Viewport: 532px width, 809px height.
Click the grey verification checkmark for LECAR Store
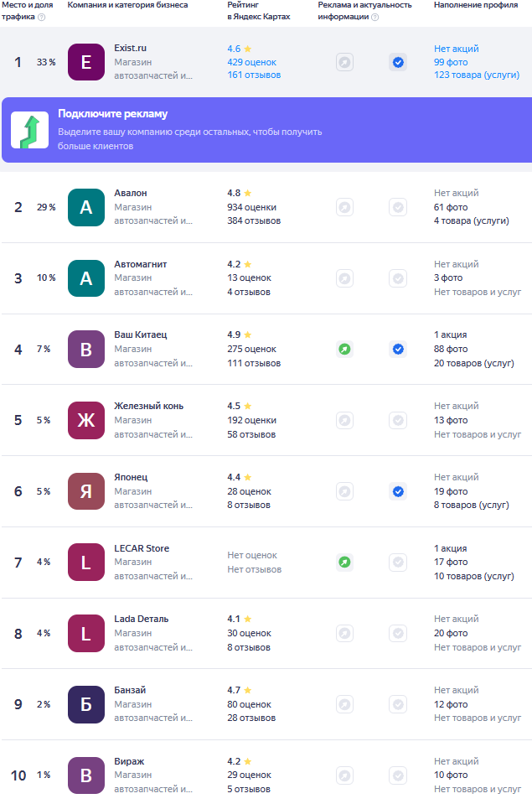398,562
